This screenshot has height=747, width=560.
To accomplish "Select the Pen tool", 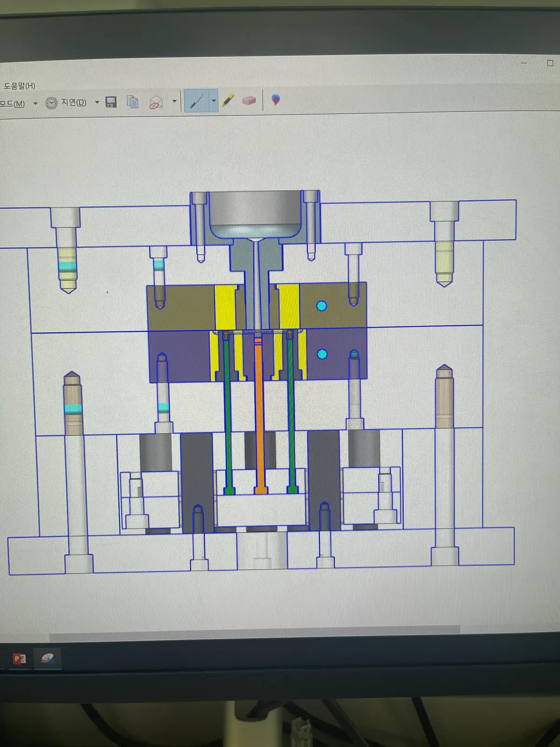I will coord(196,101).
